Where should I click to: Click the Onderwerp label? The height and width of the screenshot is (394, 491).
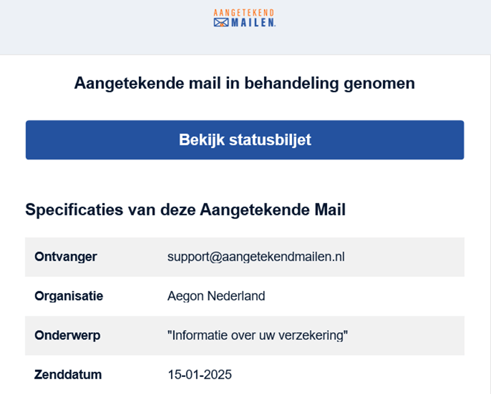(x=67, y=335)
